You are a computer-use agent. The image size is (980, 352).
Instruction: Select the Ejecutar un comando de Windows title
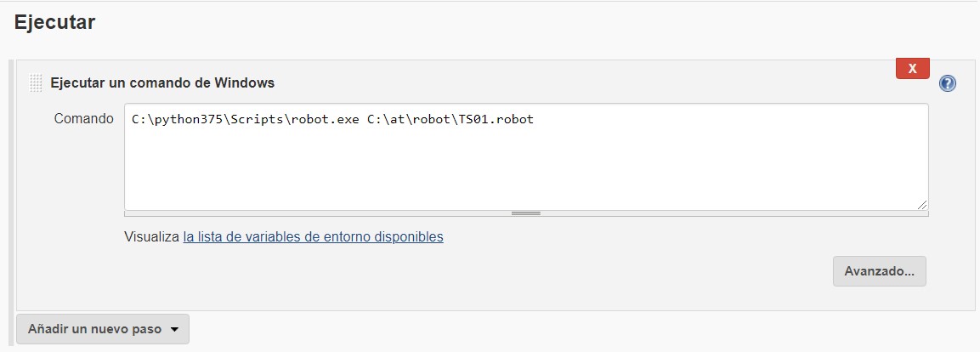pos(162,82)
